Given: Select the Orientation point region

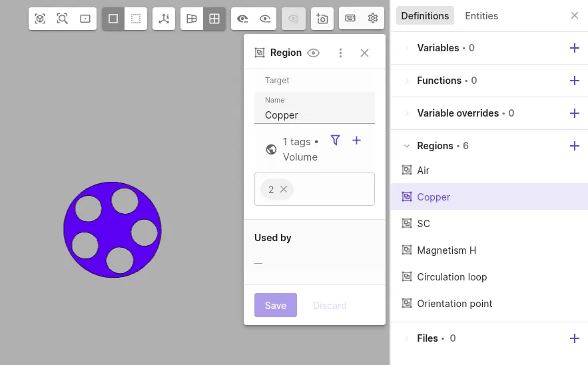Looking at the screenshot, I should [489, 304].
